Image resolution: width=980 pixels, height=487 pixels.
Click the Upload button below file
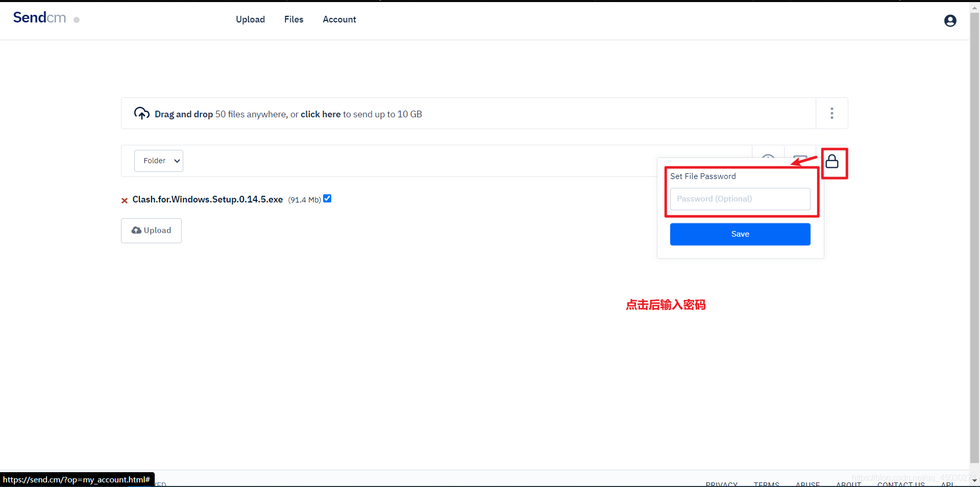[151, 230]
